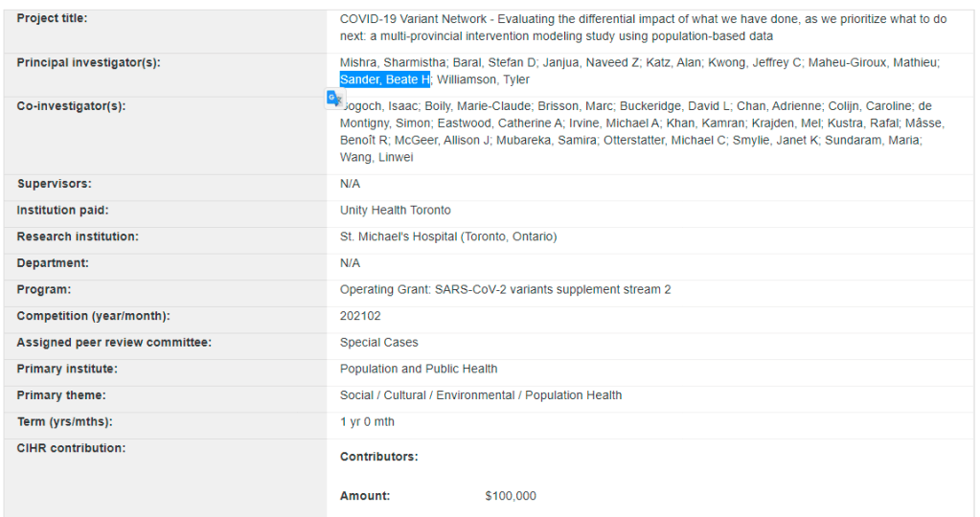
Task: Click the Special Cases committee value
Action: click(378, 343)
